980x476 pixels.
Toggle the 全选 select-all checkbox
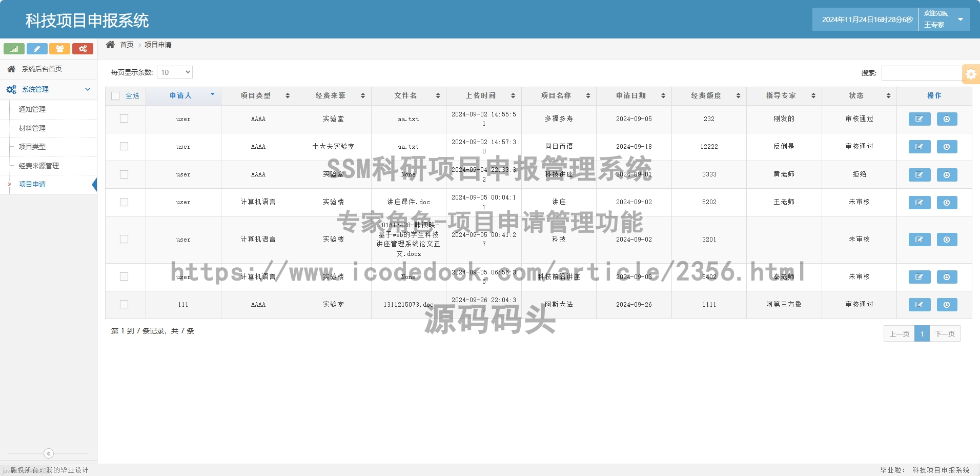[115, 96]
